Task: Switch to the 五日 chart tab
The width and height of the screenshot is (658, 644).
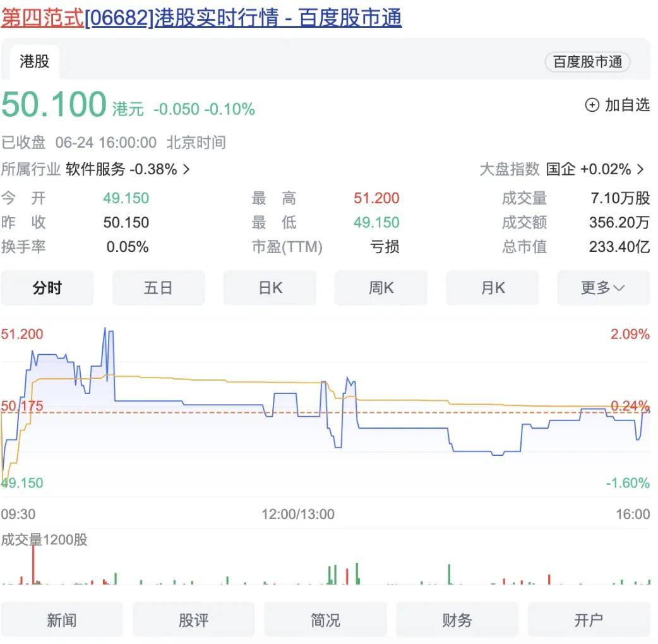Action: [159, 288]
